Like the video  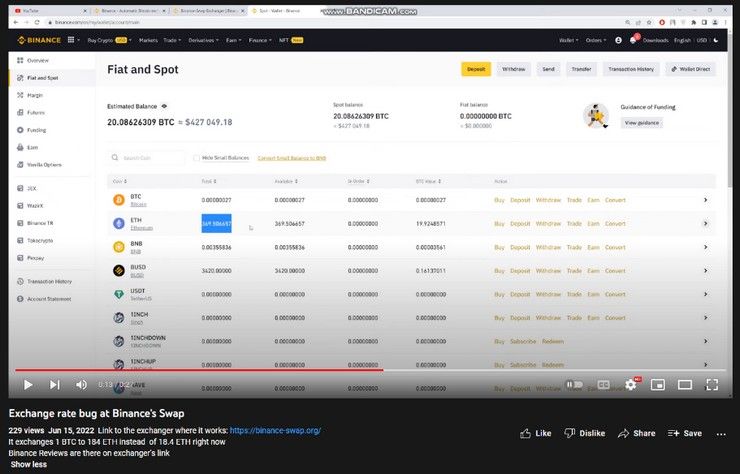coord(536,433)
